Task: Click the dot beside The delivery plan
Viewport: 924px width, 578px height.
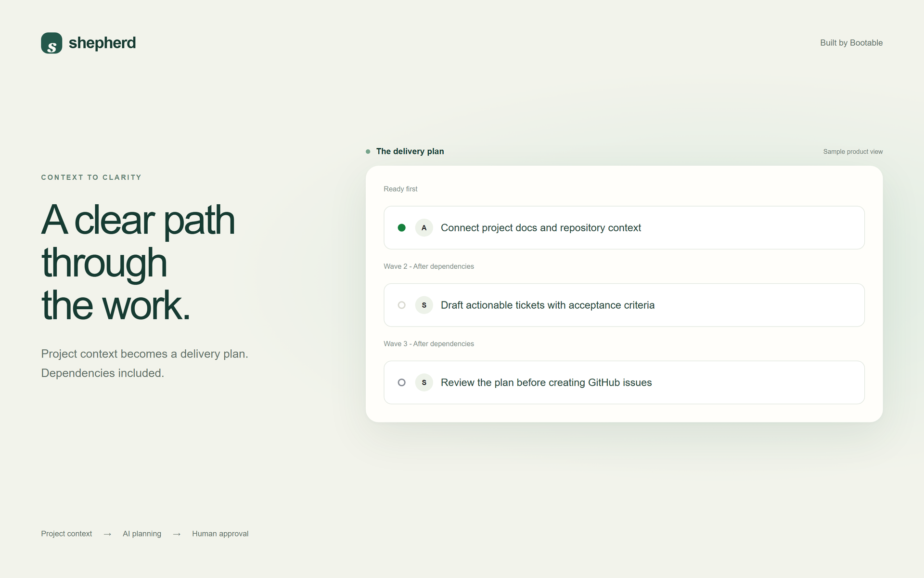Action: click(x=368, y=152)
